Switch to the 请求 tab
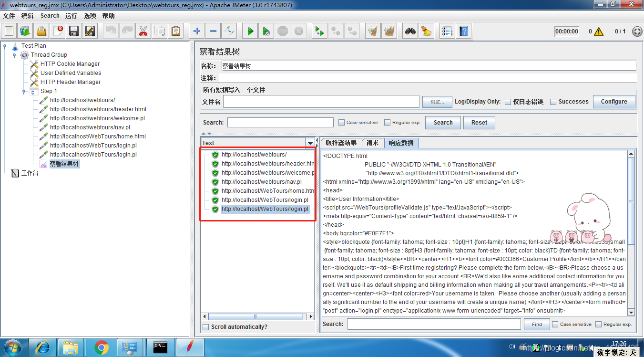 tap(373, 143)
